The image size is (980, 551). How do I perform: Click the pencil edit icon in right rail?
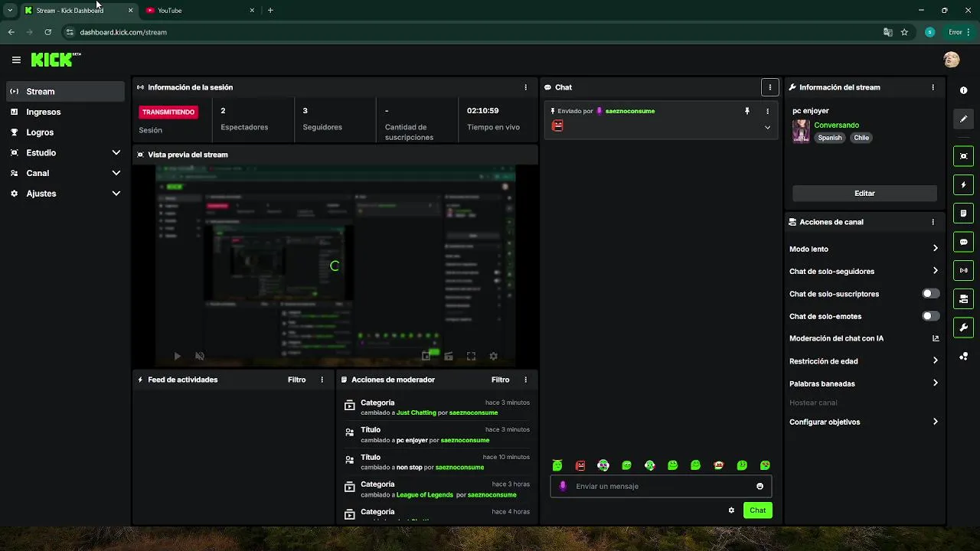[963, 119]
